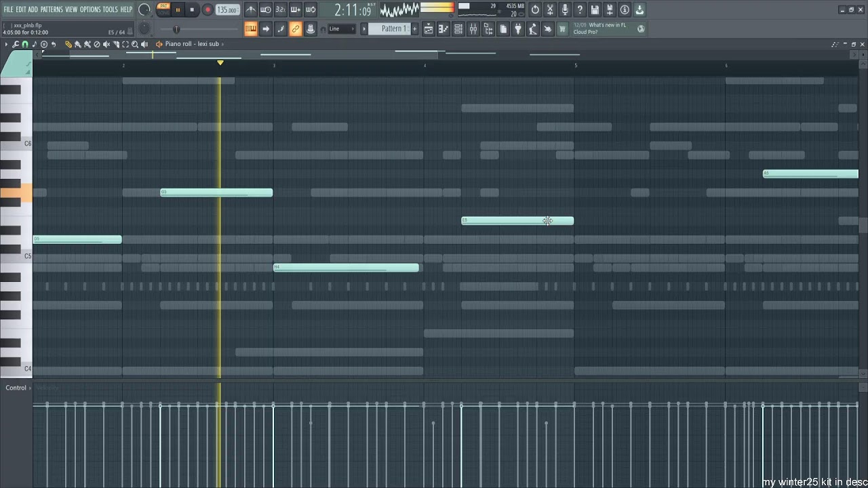The height and width of the screenshot is (488, 868).
Task: Toggle auto scrolling arrow button
Action: click(x=266, y=28)
